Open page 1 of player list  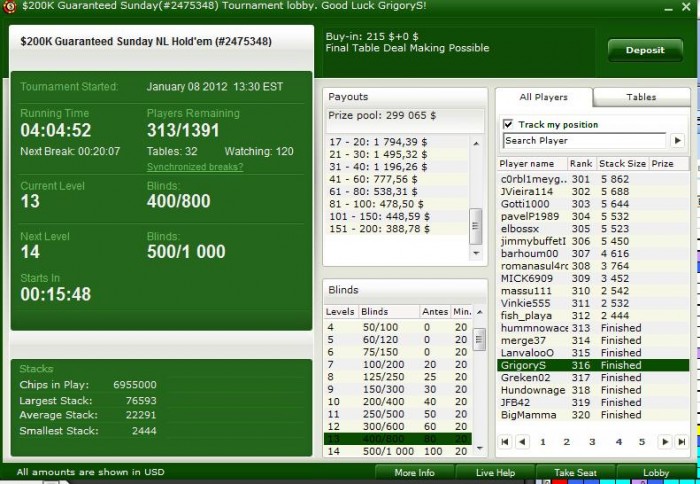click(543, 442)
